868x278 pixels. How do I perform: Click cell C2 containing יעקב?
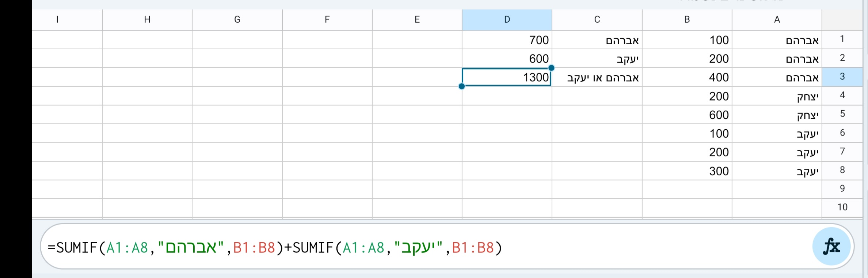597,58
